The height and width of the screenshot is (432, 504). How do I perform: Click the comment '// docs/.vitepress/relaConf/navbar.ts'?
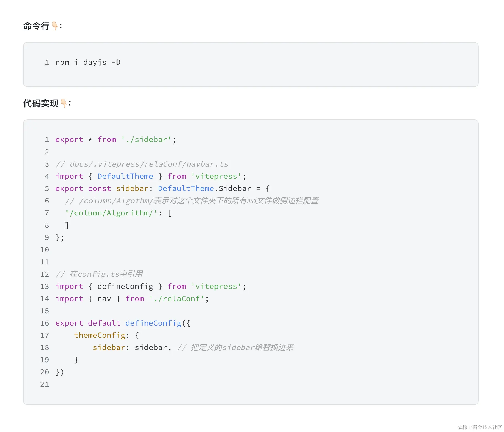(x=142, y=164)
